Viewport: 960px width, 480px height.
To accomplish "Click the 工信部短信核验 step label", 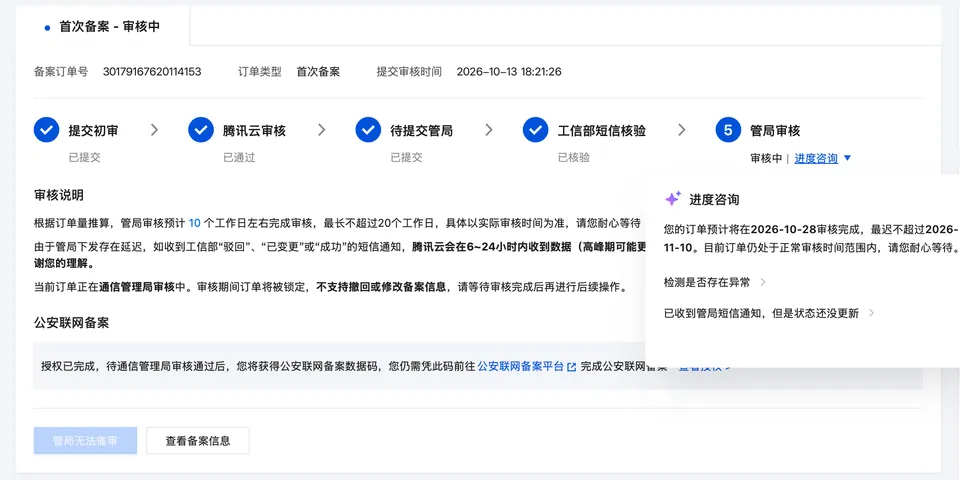I will [602, 130].
